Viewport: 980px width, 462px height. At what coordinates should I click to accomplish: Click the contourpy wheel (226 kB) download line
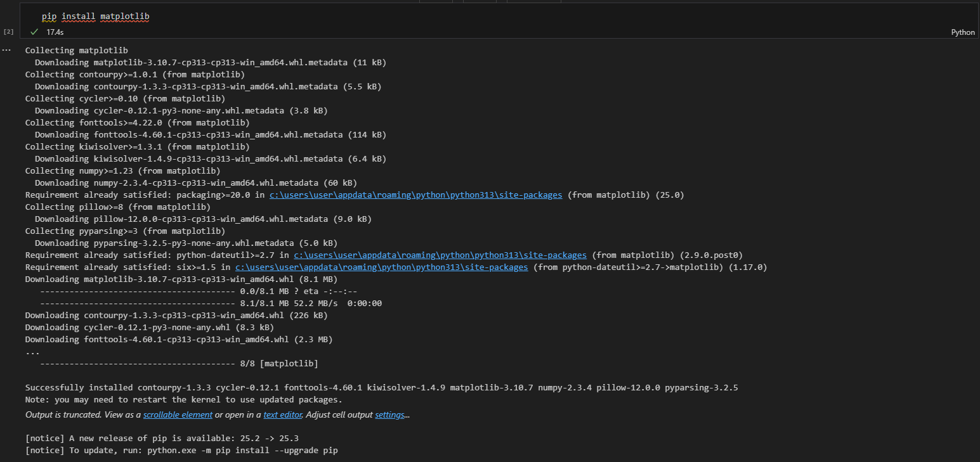[176, 315]
